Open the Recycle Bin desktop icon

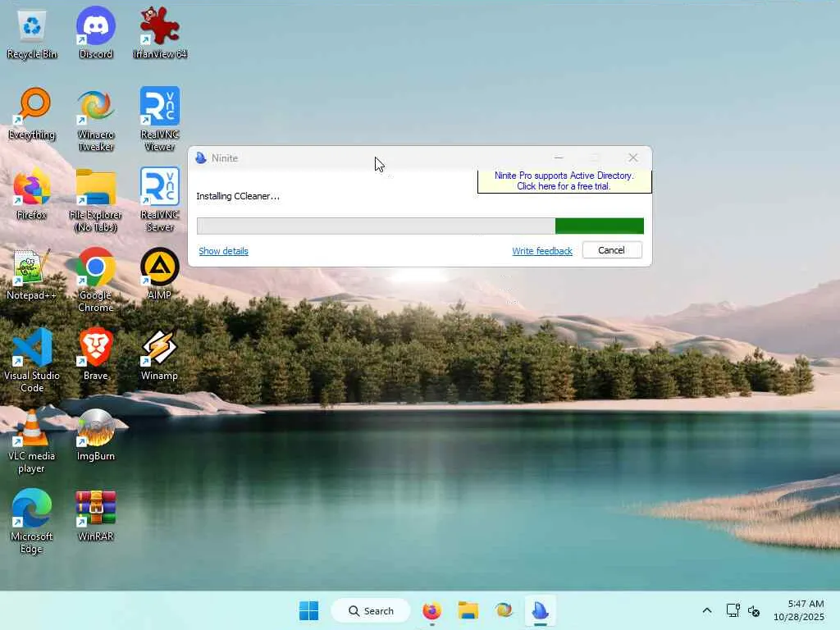(x=32, y=33)
